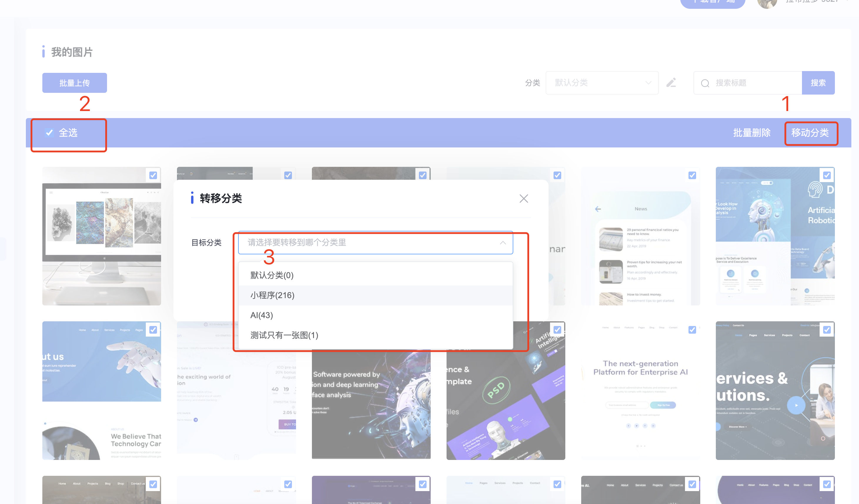The image size is (859, 504).
Task: Choose 测试只有一张图(1) from the list
Action: [375, 335]
